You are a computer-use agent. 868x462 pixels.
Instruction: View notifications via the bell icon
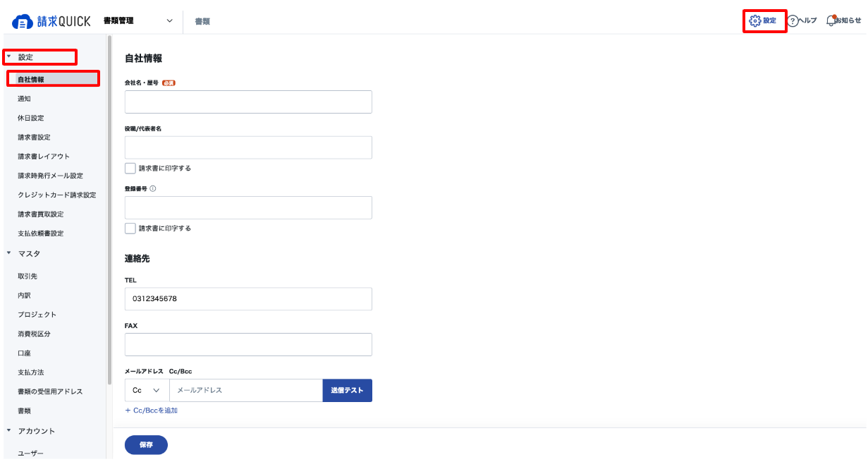point(831,20)
